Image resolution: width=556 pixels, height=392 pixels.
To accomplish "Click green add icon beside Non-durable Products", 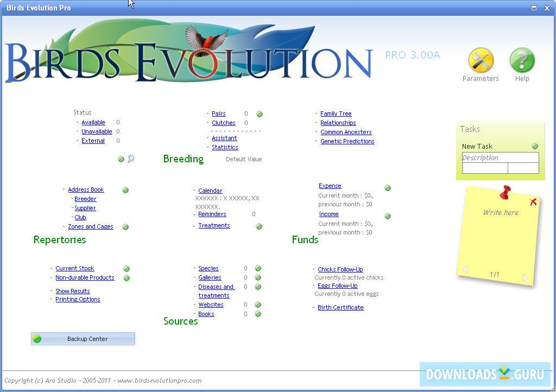I will point(126,278).
